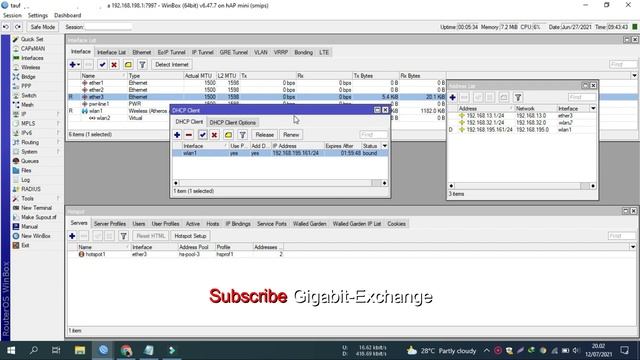Open PPP in sidebar

click(26, 86)
